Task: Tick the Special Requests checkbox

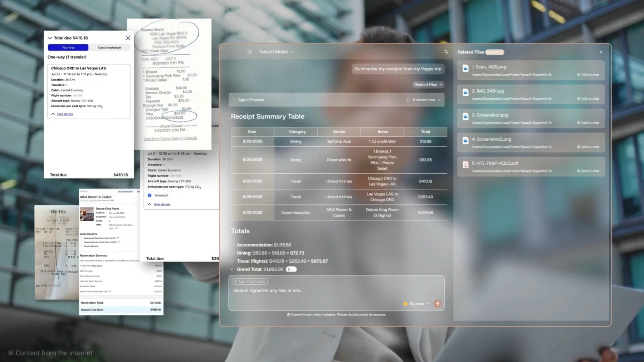Action: click(x=82, y=246)
